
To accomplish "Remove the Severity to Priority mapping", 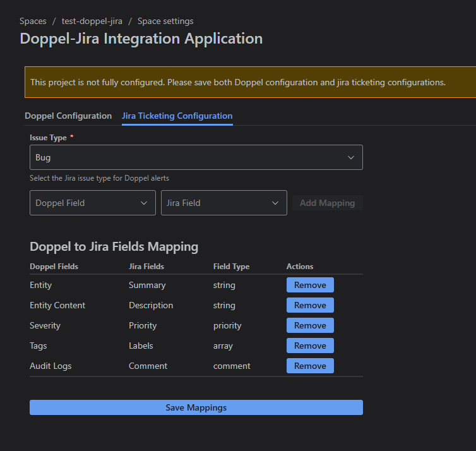I will [x=310, y=325].
